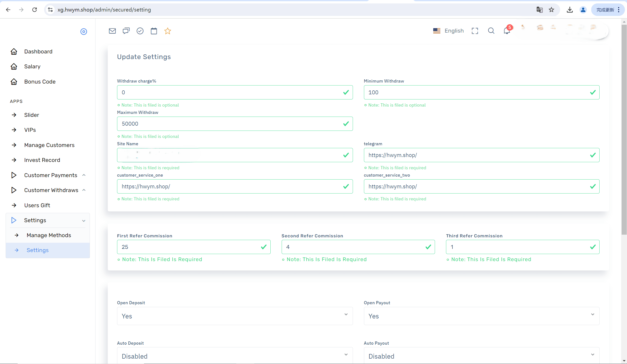Screen dimensions: 627x364
Task: Open the calendar icon in toolbar
Action: [x=154, y=31]
